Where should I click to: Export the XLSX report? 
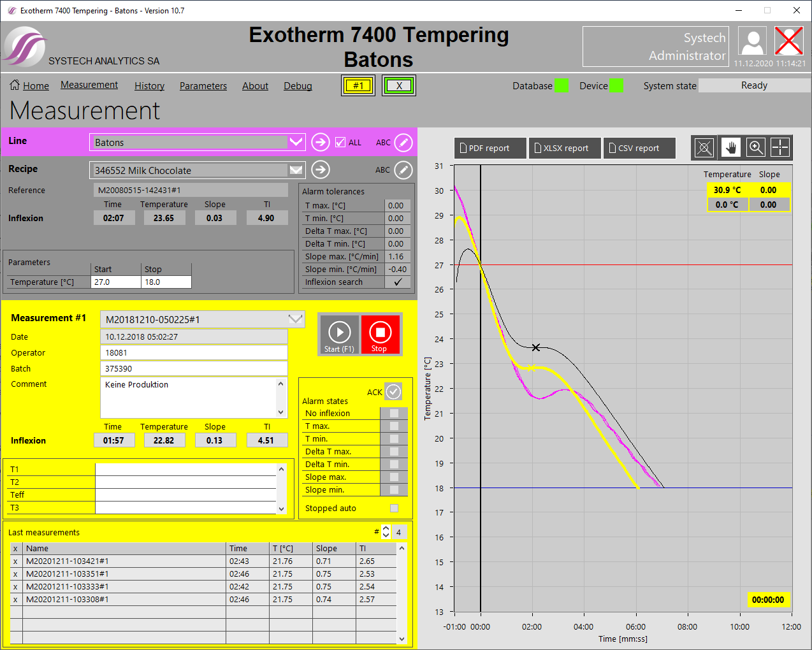(x=565, y=148)
